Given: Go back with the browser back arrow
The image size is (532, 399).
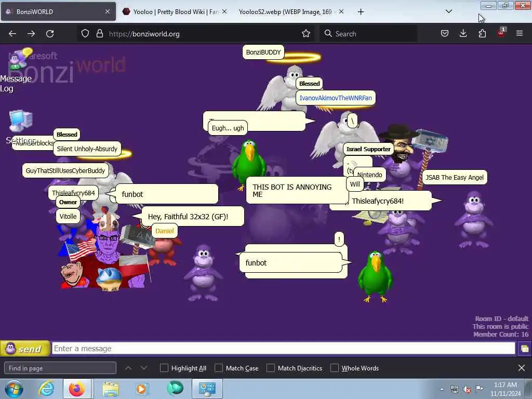Looking at the screenshot, I should point(12,34).
